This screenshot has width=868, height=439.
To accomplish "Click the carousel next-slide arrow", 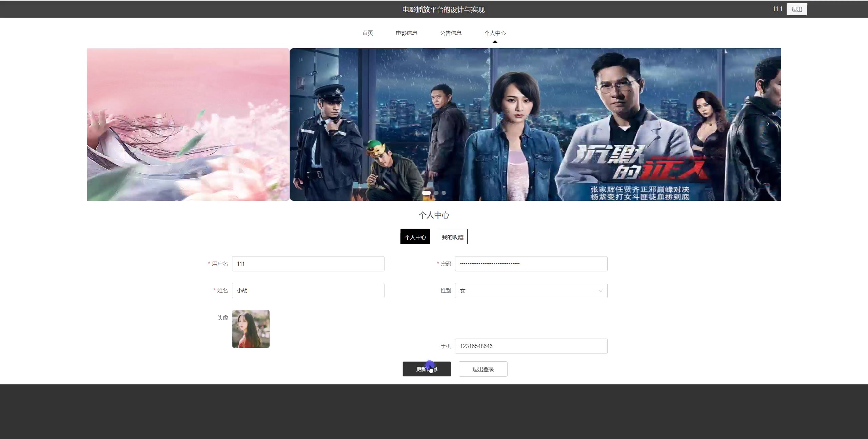I will tap(768, 124).
